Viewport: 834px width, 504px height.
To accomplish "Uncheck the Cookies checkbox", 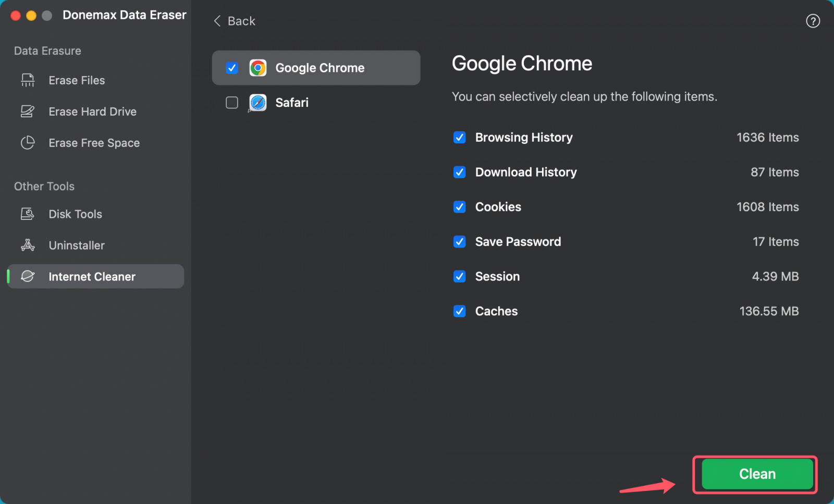I will [459, 207].
